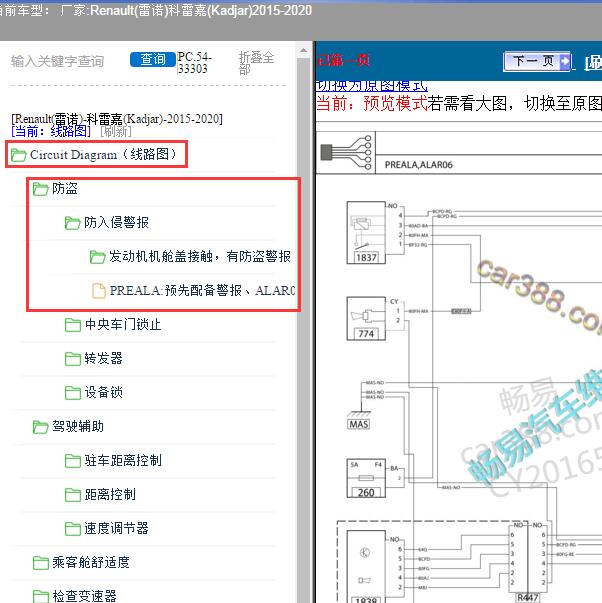
Task: Collapse the 防盗 folder icon
Action: pos(40,189)
